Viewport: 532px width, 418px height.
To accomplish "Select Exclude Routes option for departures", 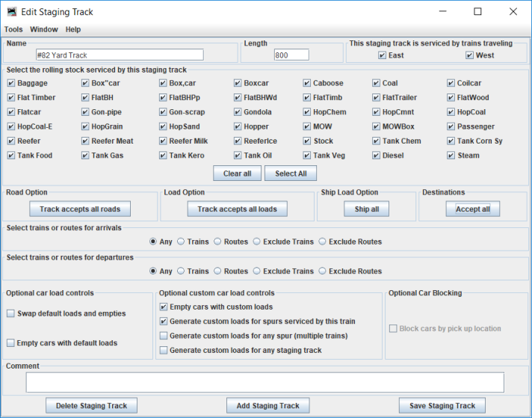I will tap(324, 271).
